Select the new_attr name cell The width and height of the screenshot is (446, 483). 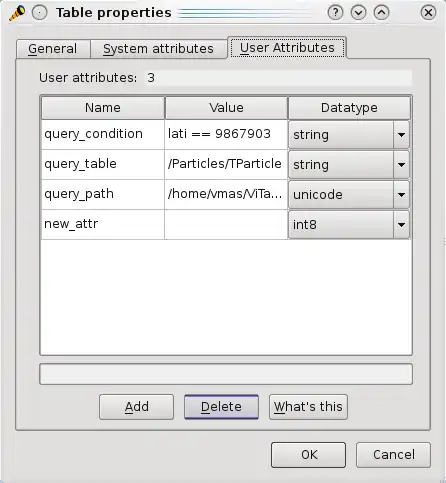[103, 224]
